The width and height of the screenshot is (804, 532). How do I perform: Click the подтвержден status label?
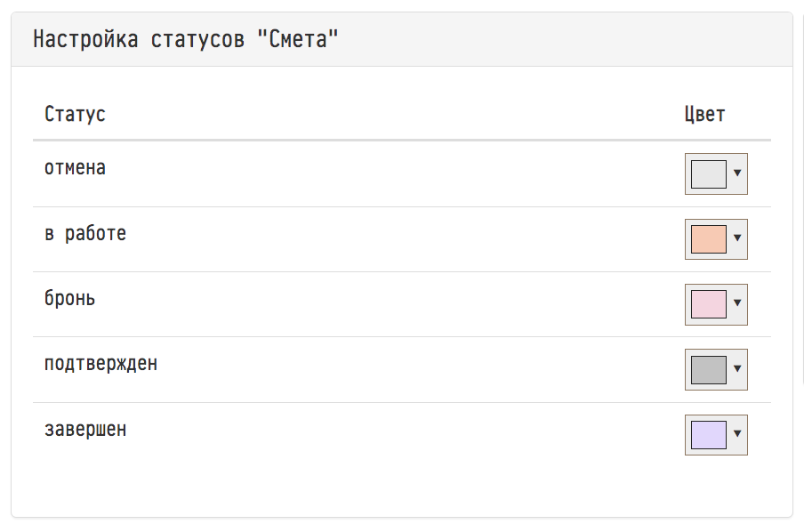pos(100,364)
